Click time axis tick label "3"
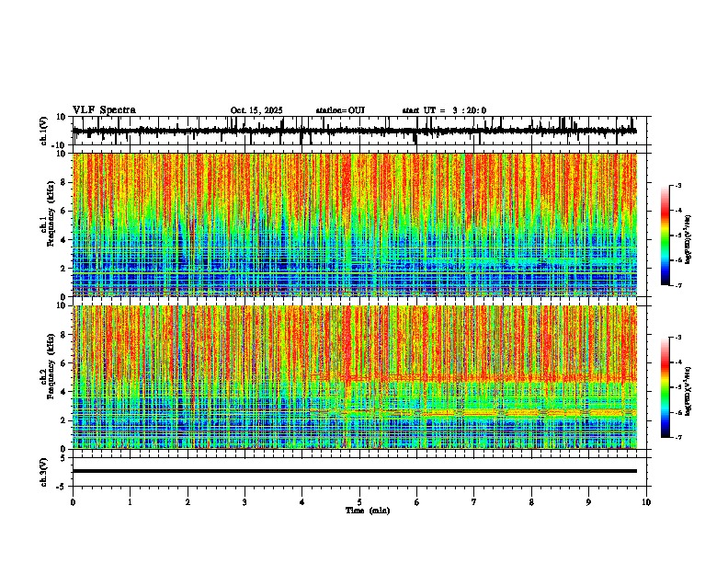Viewport: 728px width, 563px height. coord(245,502)
